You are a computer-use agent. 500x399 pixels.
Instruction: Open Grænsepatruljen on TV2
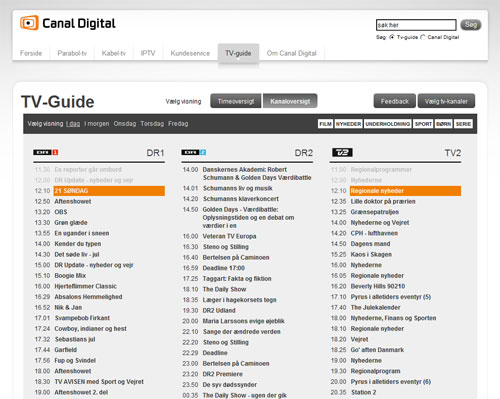[375, 212]
